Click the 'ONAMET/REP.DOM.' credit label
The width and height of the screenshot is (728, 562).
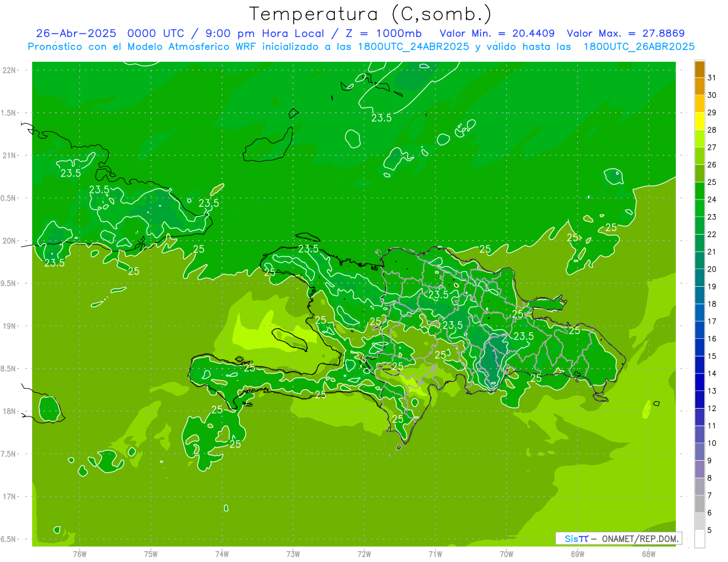click(x=639, y=538)
